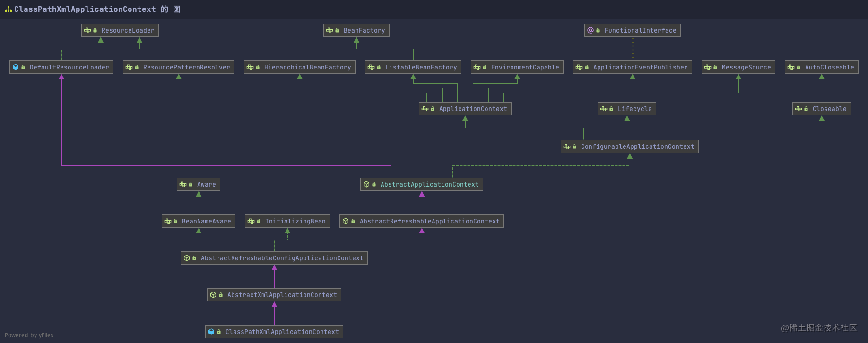Click the DefaultResourceLoader class node
This screenshot has width=868, height=343.
pyautogui.click(x=61, y=67)
